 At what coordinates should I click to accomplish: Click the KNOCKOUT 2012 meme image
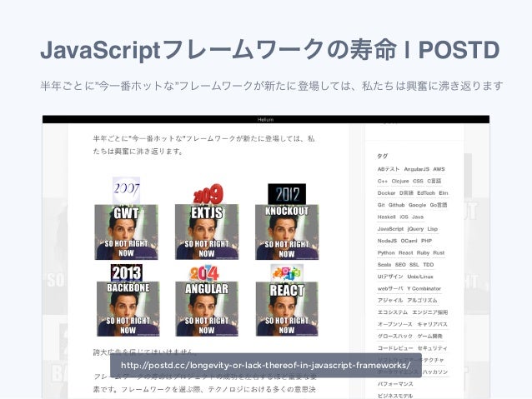pos(287,232)
